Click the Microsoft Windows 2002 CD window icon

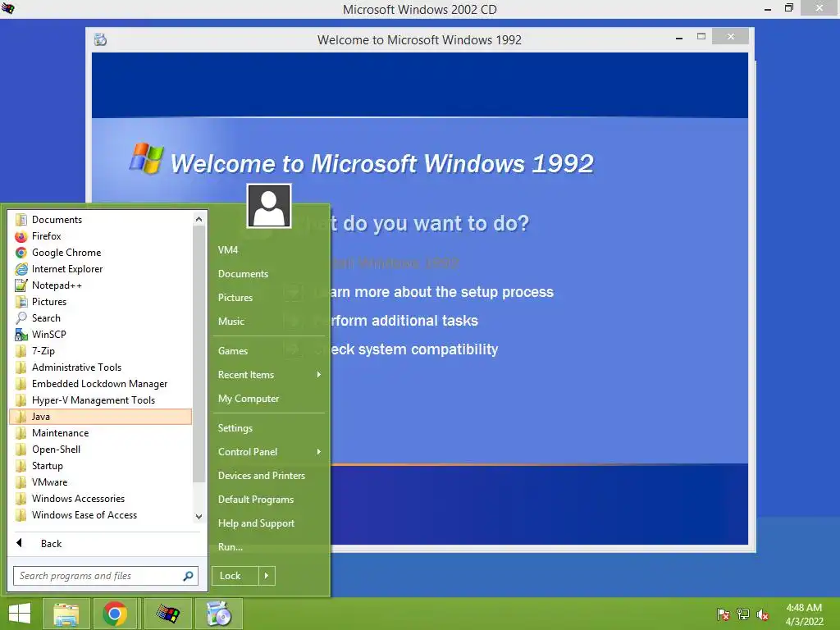tap(8, 8)
